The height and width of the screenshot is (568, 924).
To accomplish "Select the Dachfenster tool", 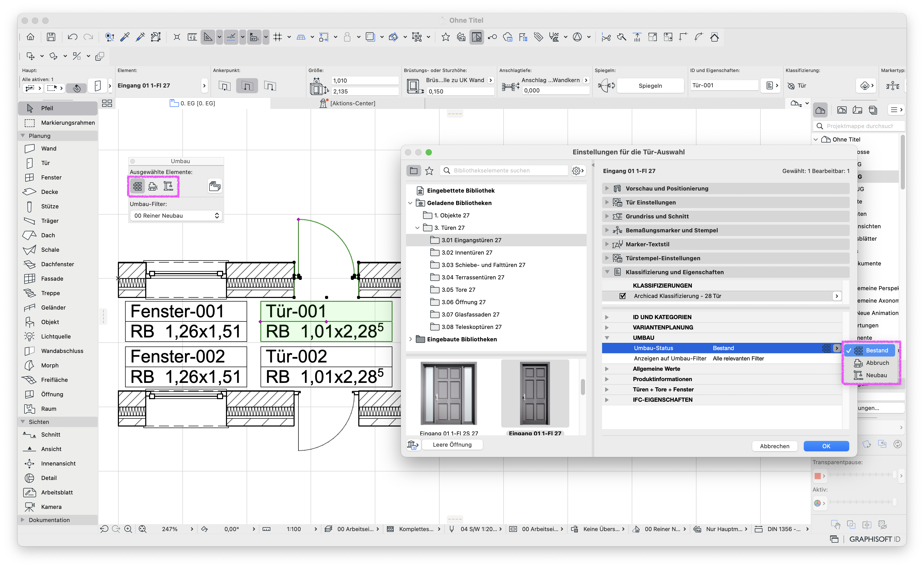I will click(58, 264).
